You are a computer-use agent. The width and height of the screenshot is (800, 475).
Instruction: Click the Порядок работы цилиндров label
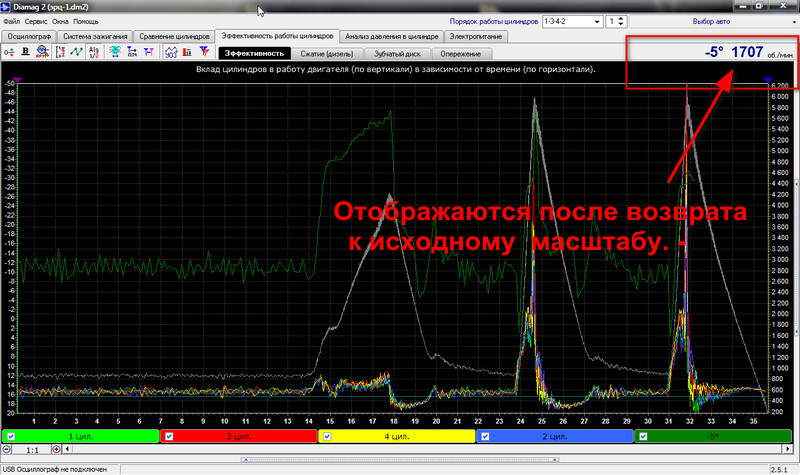tap(493, 22)
